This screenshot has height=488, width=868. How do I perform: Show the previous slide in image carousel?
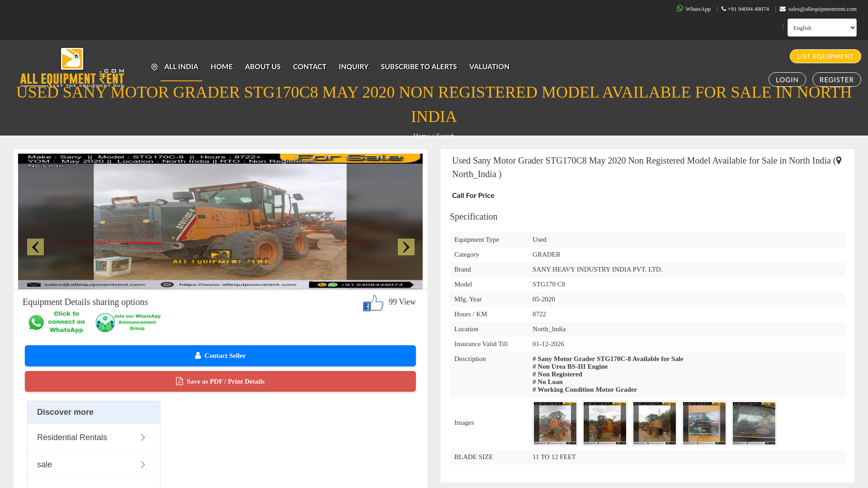(x=35, y=247)
